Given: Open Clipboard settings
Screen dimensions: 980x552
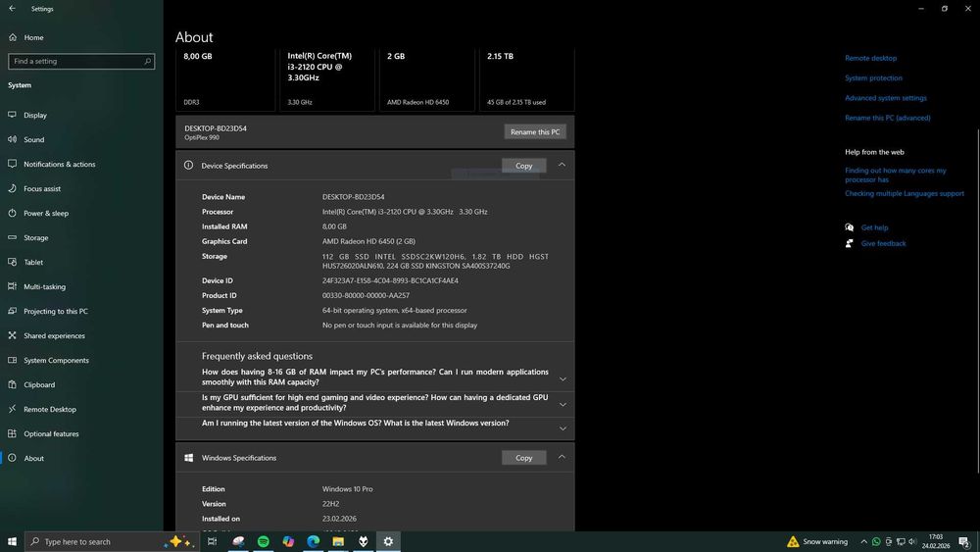Looking at the screenshot, I should pos(39,384).
